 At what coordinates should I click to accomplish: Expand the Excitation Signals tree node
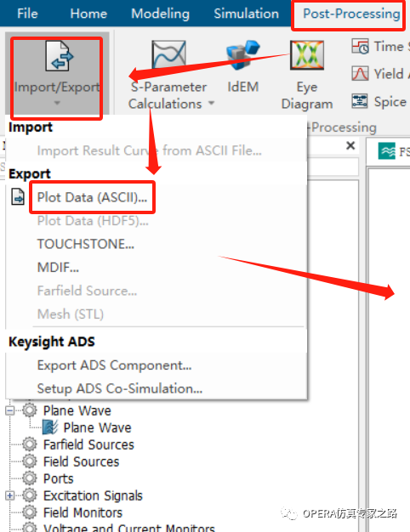pyautogui.click(x=10, y=495)
